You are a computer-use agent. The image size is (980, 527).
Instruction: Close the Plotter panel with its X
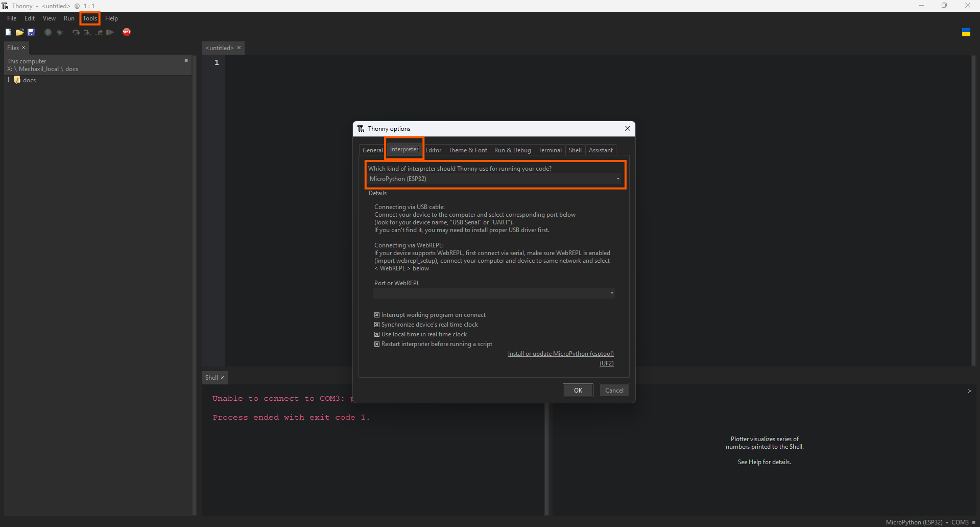pyautogui.click(x=970, y=391)
